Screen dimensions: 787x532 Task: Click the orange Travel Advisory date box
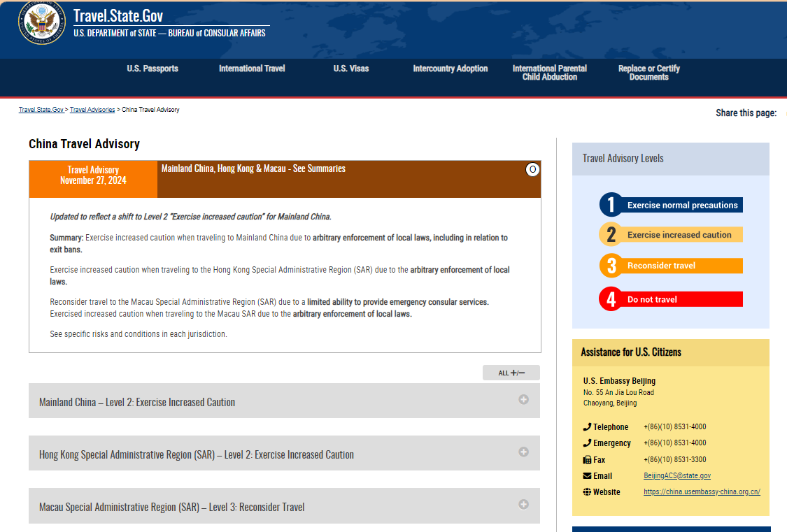(93, 175)
